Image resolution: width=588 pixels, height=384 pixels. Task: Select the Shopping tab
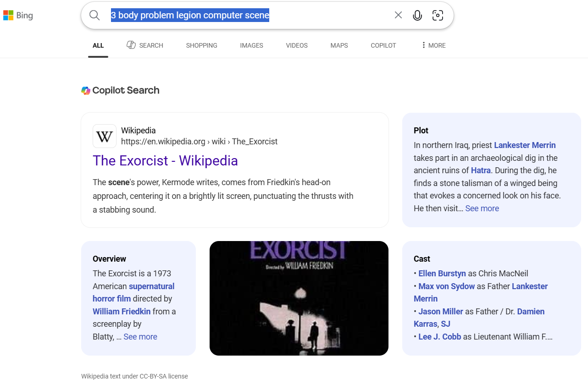tap(201, 45)
